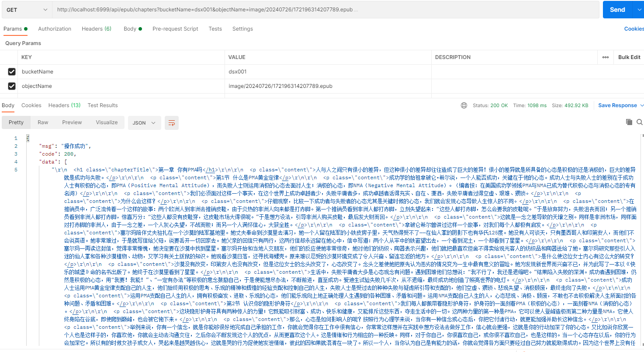The height and width of the screenshot is (352, 644).
Task: Uncheck the objectName query parameter
Action: coord(11,86)
